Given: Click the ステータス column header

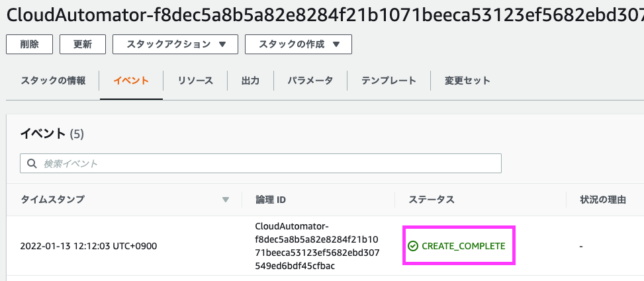Looking at the screenshot, I should click(x=432, y=200).
